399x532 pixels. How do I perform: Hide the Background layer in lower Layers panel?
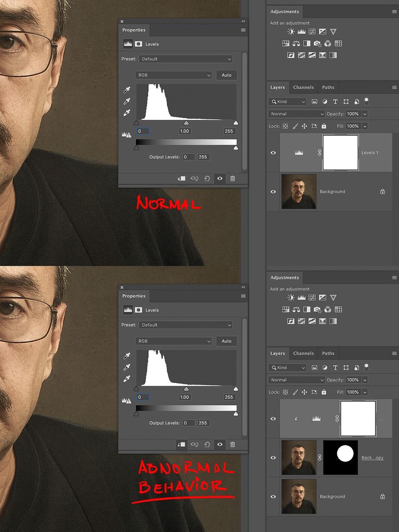pos(273,497)
